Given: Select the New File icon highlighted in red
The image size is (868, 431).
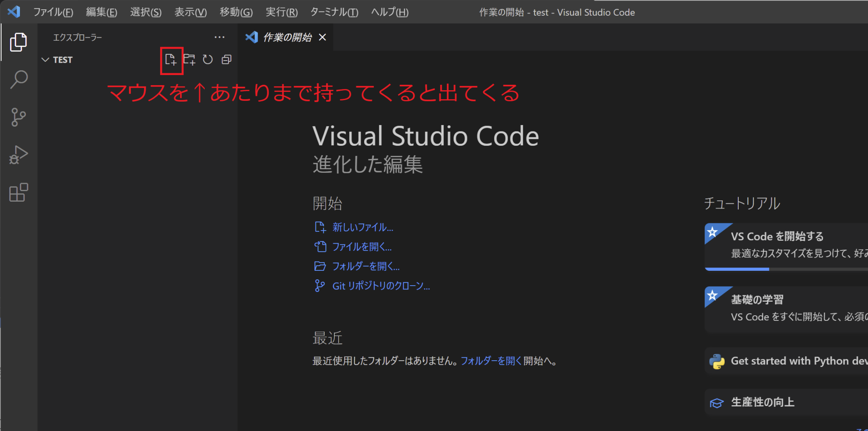Looking at the screenshot, I should (171, 60).
